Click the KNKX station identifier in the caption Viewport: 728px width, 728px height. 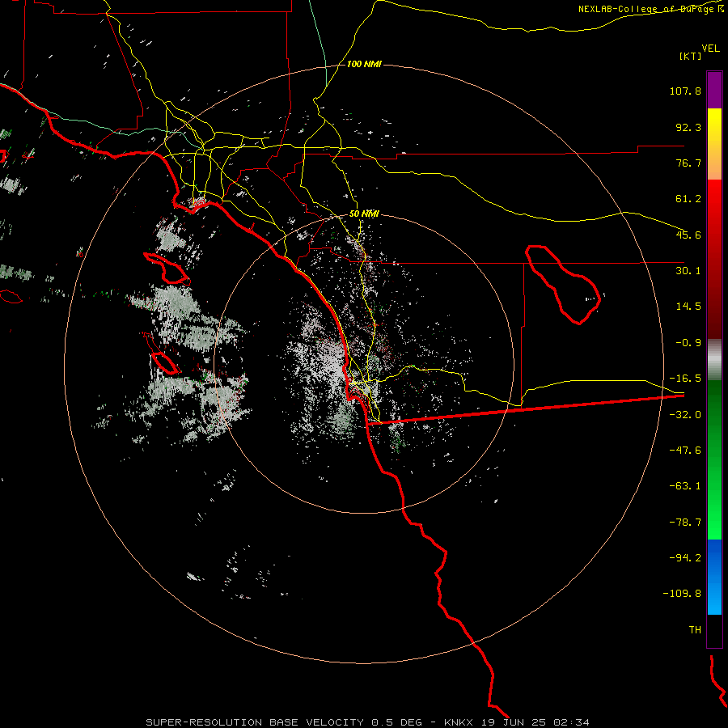[x=459, y=722]
